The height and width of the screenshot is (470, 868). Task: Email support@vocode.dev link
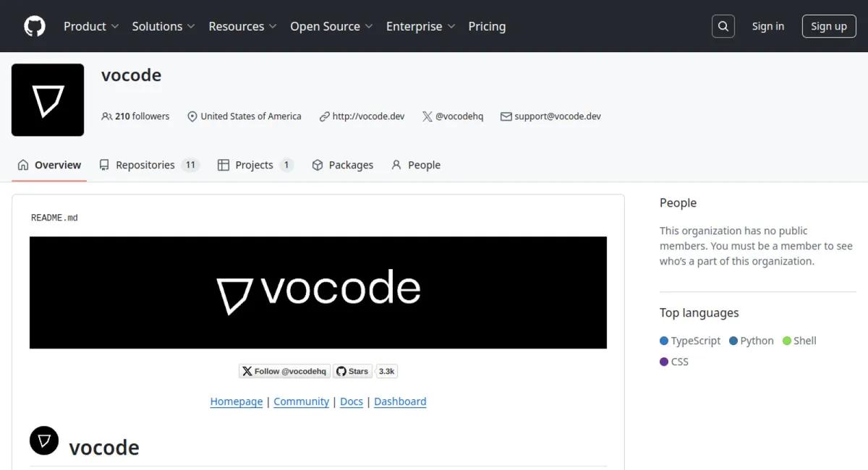[558, 116]
